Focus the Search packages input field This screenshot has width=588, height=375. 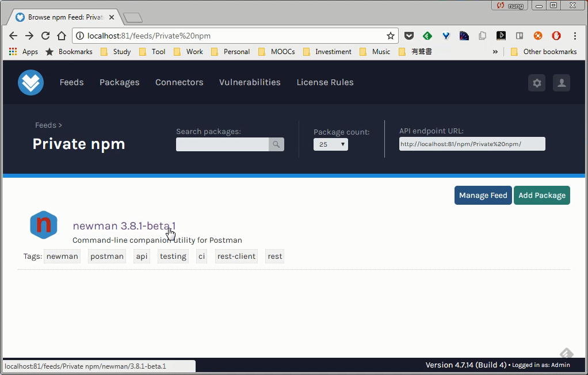[223, 144]
